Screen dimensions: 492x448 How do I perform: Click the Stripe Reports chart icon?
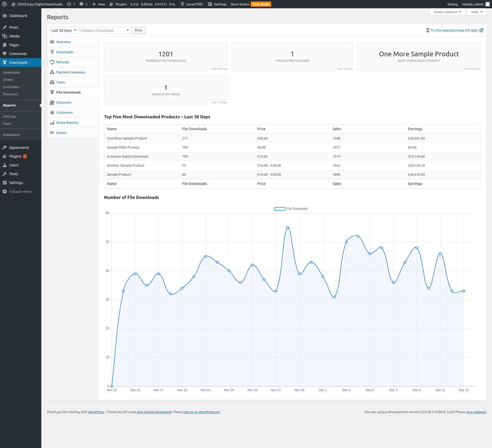point(52,122)
